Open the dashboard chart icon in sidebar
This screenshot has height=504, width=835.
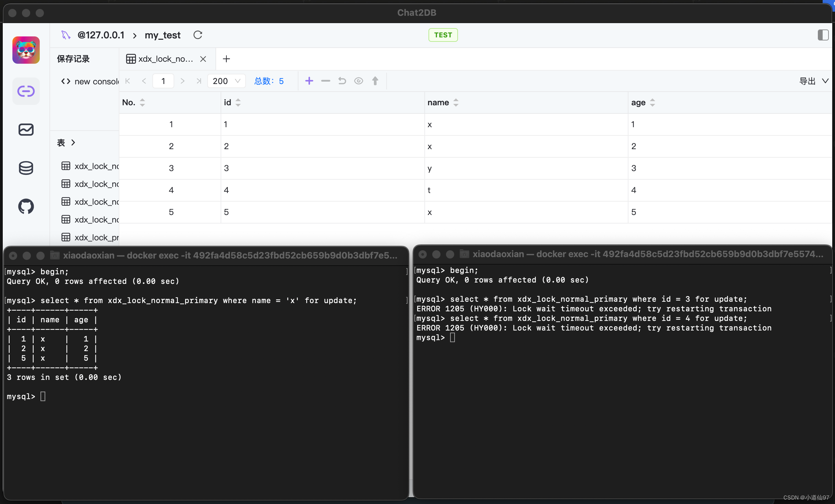click(x=26, y=130)
